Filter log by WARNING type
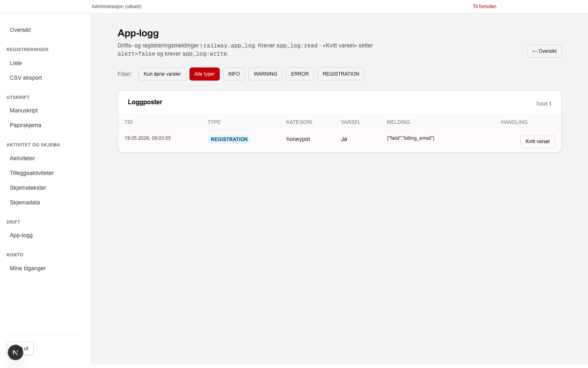 [265, 74]
